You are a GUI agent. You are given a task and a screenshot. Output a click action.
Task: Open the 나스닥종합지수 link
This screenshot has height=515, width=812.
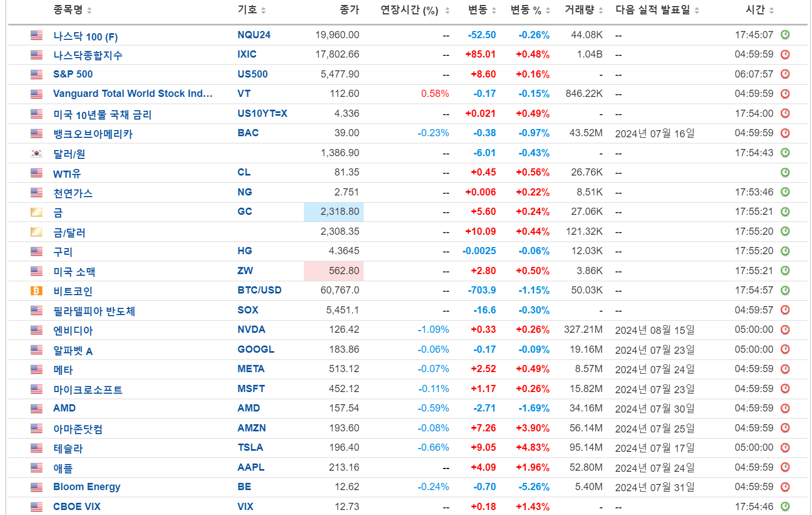pyautogui.click(x=87, y=55)
